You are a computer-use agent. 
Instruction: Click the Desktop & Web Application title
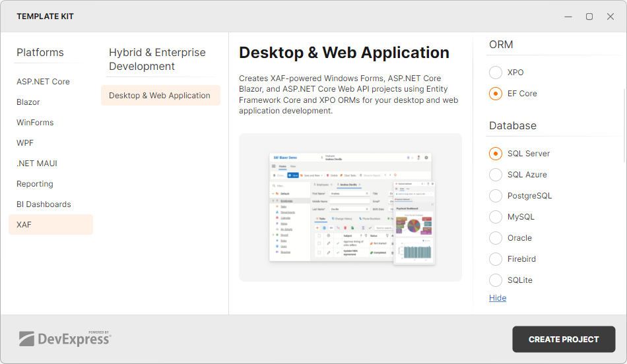pyautogui.click(x=345, y=53)
